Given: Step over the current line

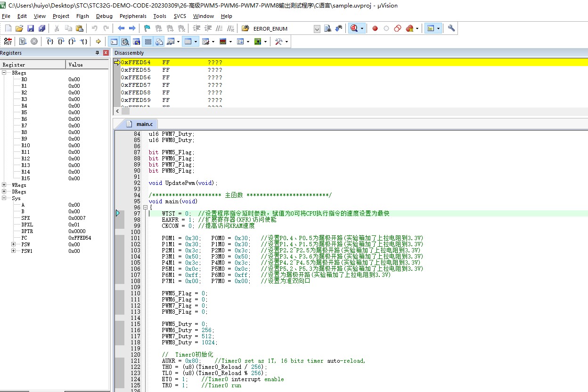Looking at the screenshot, I should pyautogui.click(x=61, y=42).
